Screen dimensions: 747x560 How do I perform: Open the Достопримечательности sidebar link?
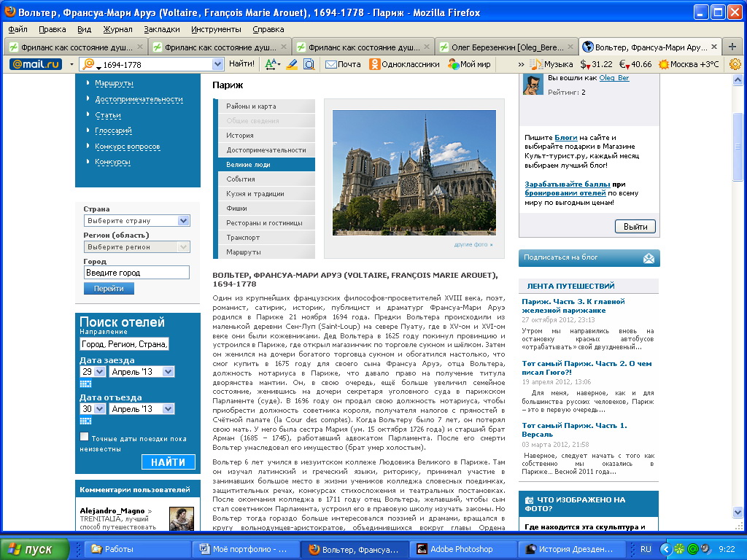coord(139,99)
